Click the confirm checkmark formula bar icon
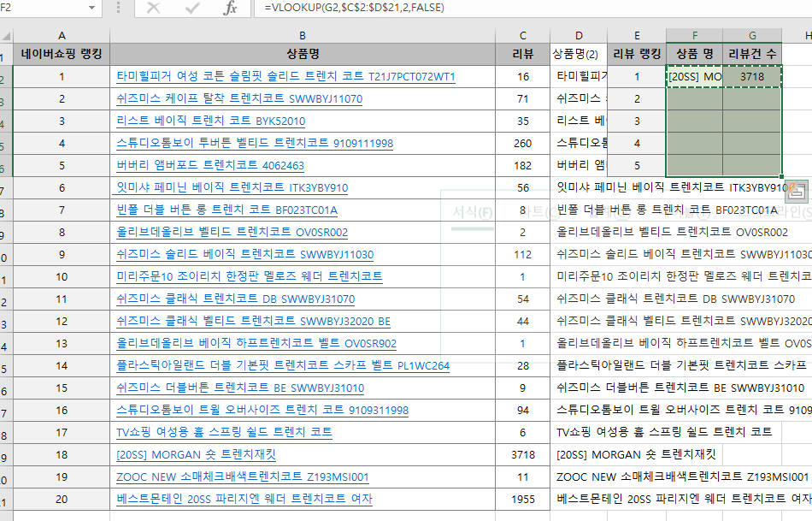 tap(192, 8)
